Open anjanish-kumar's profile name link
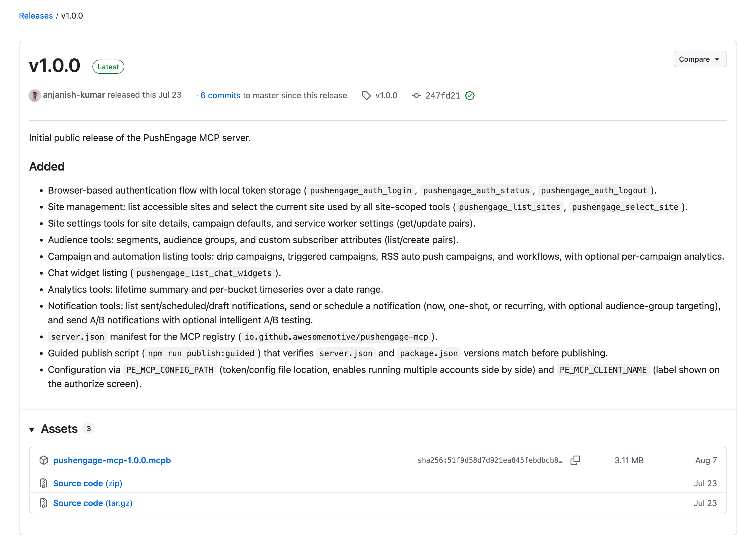Image resolution: width=756 pixels, height=537 pixels. click(74, 95)
